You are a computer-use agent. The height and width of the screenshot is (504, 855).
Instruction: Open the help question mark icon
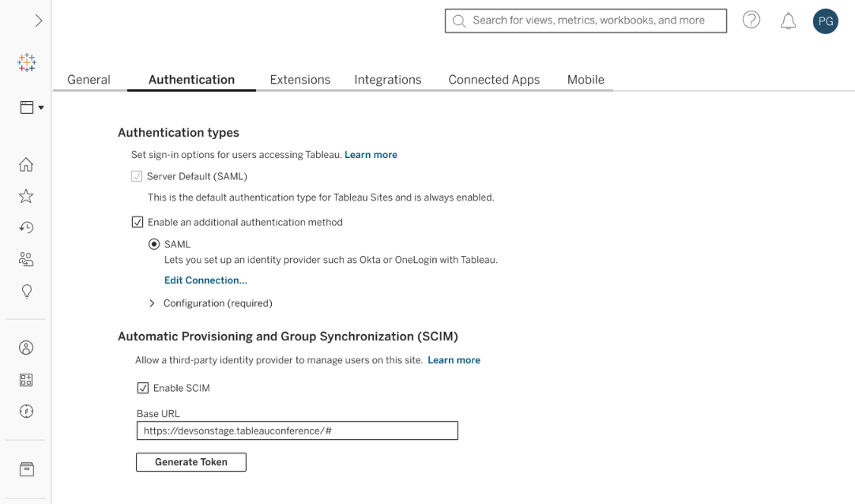751,21
